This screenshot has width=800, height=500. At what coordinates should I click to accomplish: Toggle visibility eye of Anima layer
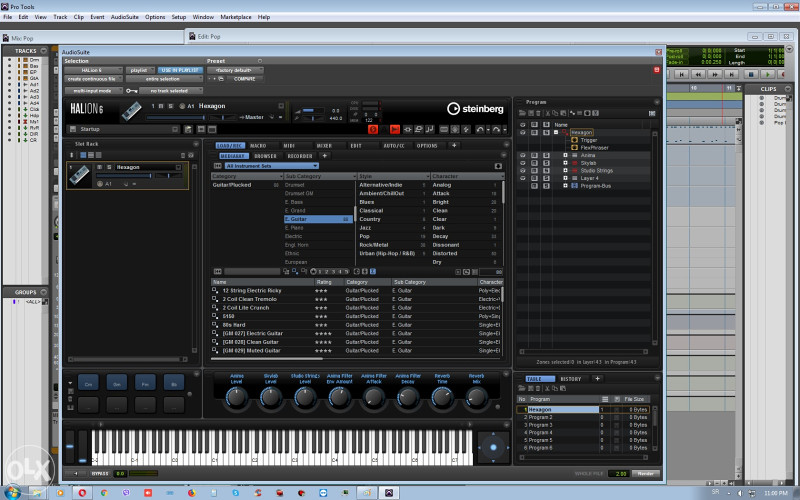[x=522, y=156]
